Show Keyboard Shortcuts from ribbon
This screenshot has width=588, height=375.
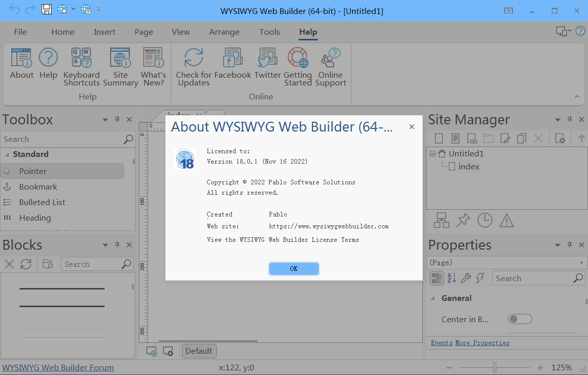(81, 67)
